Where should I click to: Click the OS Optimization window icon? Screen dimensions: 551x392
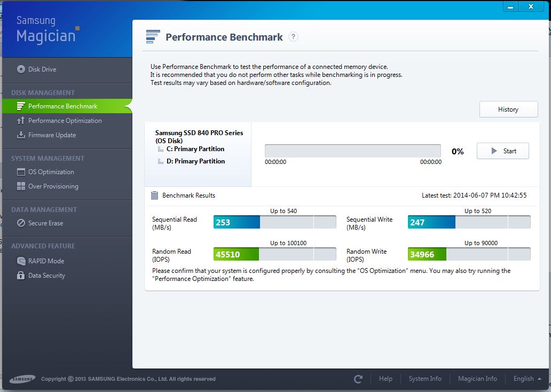(x=21, y=172)
